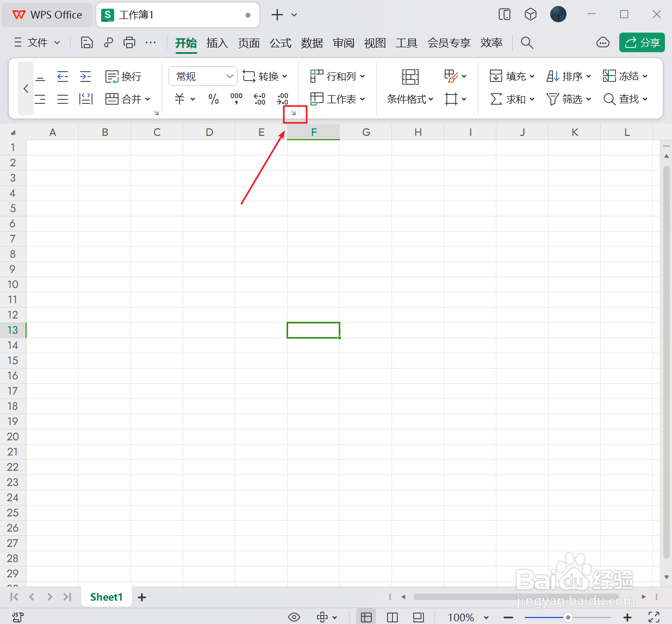Click the print icon in quick toolbar
Screen dimensions: 672x624
tap(129, 42)
